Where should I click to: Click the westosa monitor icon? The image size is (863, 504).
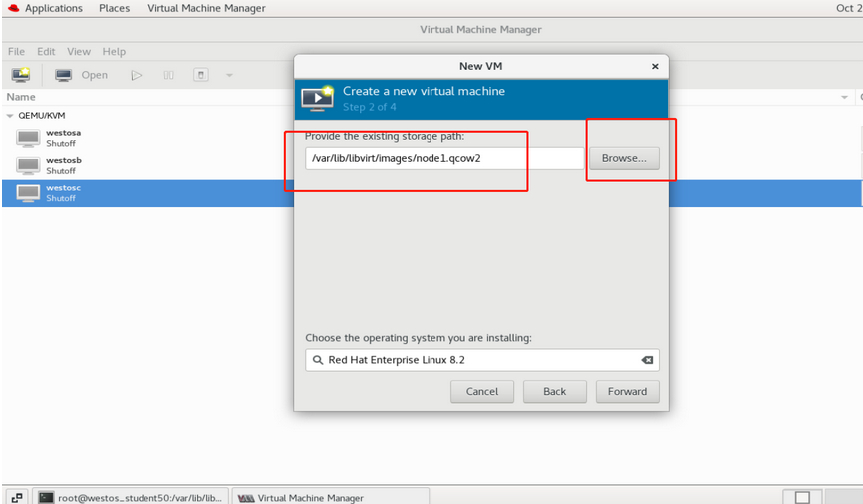click(x=28, y=138)
